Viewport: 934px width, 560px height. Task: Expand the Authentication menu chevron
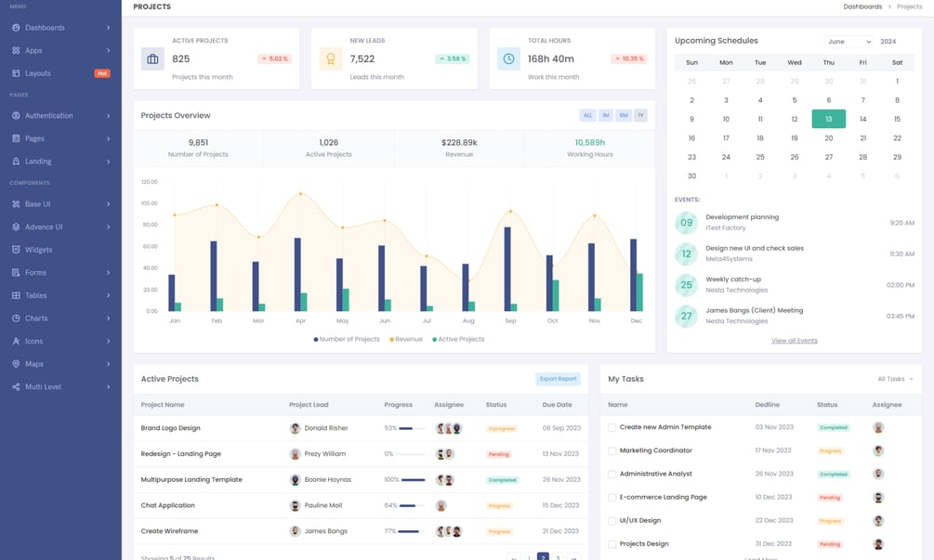(x=109, y=115)
